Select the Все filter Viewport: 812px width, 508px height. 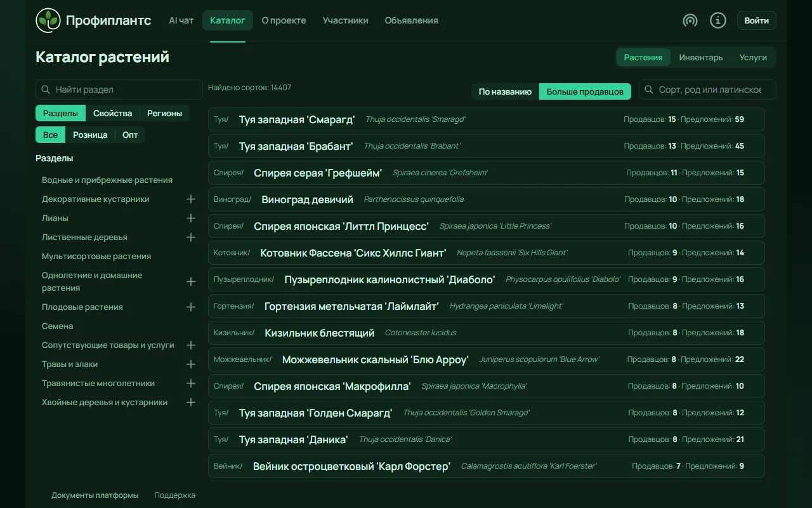pos(50,135)
